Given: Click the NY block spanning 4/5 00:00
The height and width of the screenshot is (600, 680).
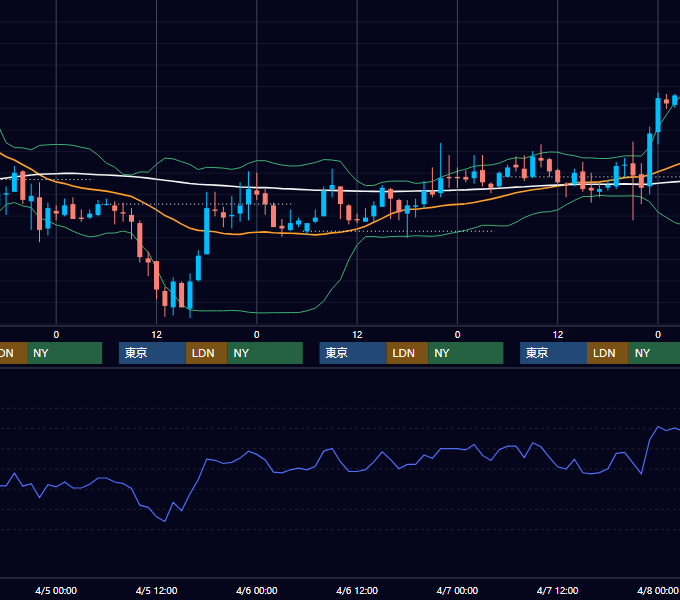Looking at the screenshot, I should click(64, 353).
